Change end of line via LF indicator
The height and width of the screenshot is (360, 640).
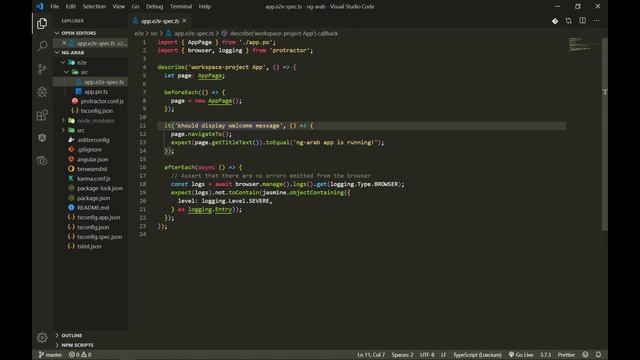click(443, 355)
